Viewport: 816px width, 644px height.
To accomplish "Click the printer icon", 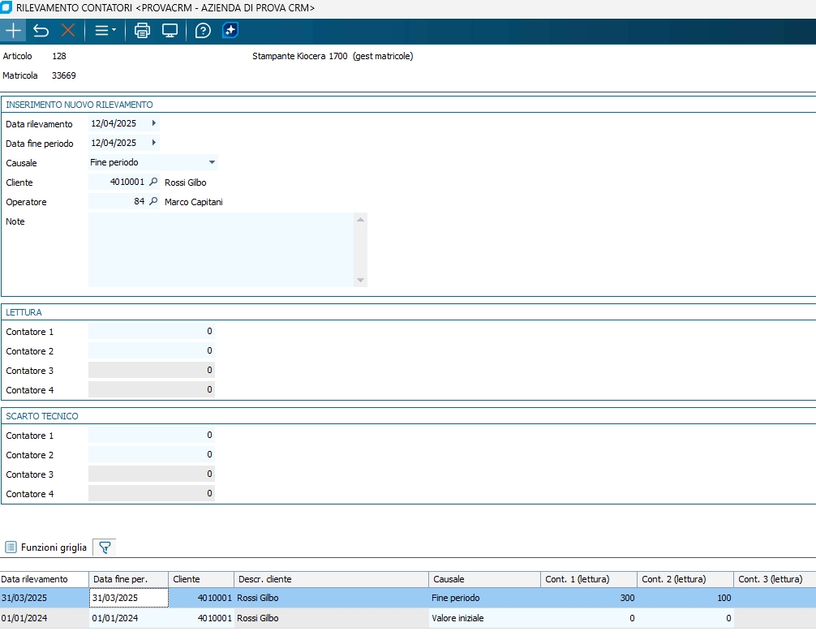I will 143,31.
